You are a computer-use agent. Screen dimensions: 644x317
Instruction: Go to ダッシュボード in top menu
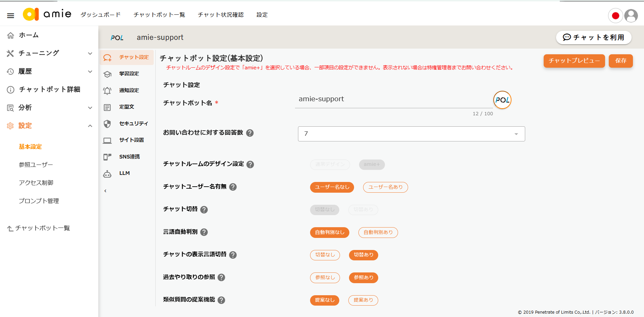coord(100,15)
